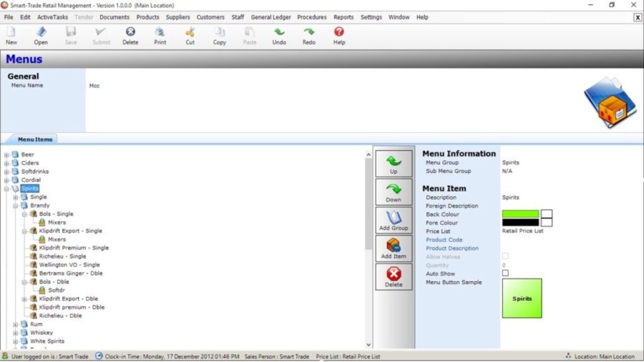
Task: Click the Up button to move selection
Action: [393, 163]
